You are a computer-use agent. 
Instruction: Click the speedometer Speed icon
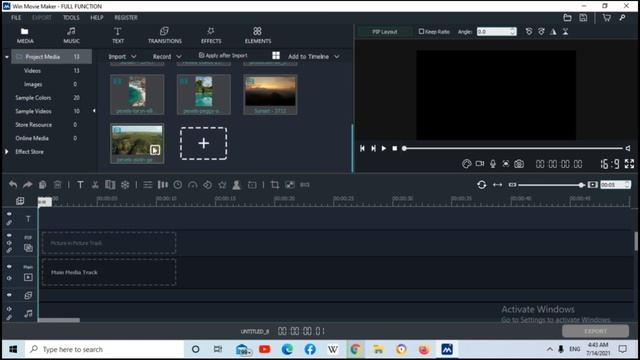coord(192,185)
